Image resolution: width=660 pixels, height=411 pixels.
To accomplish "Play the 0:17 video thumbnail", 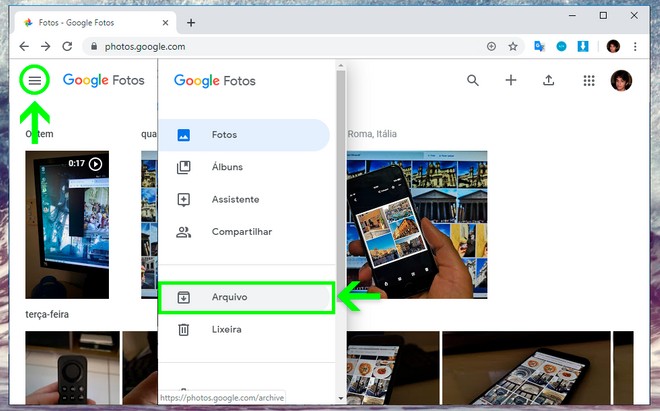I will 67,224.
